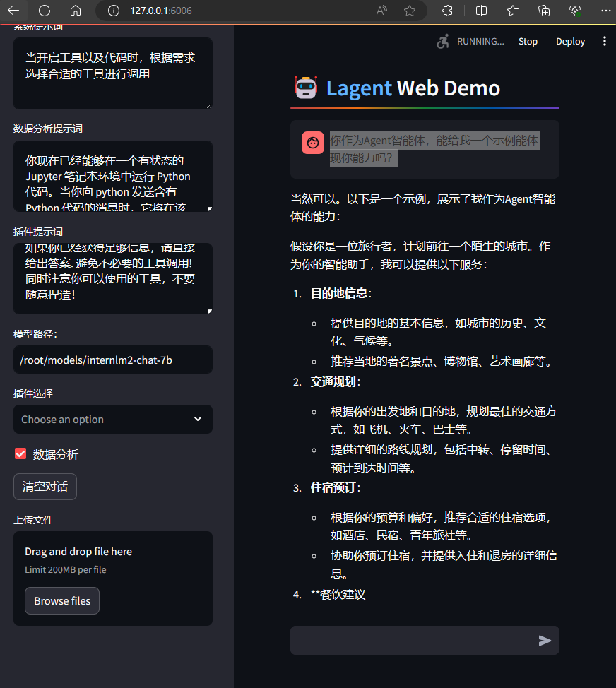Uncheck the 数据分析 checkbox
The width and height of the screenshot is (616, 688).
[x=20, y=454]
